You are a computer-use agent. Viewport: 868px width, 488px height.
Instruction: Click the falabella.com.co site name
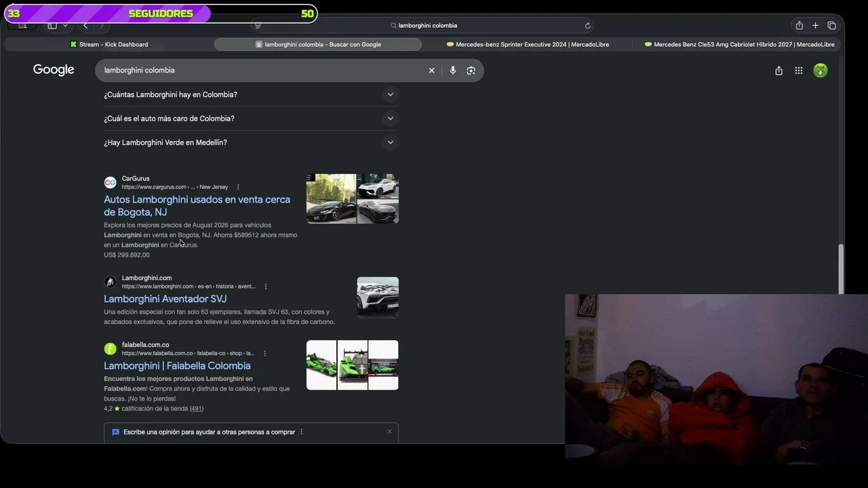[x=145, y=345]
